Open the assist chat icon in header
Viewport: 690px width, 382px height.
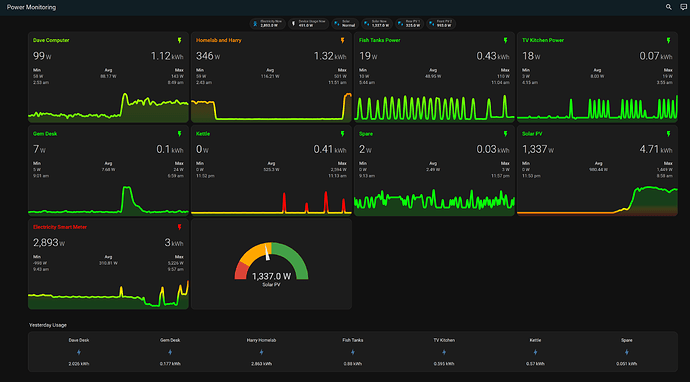[x=683, y=7]
